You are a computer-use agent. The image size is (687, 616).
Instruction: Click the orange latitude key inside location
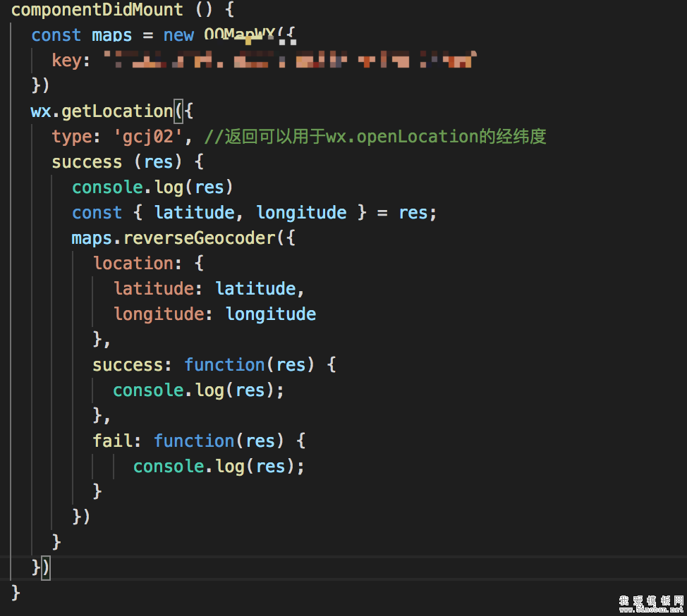point(153,289)
